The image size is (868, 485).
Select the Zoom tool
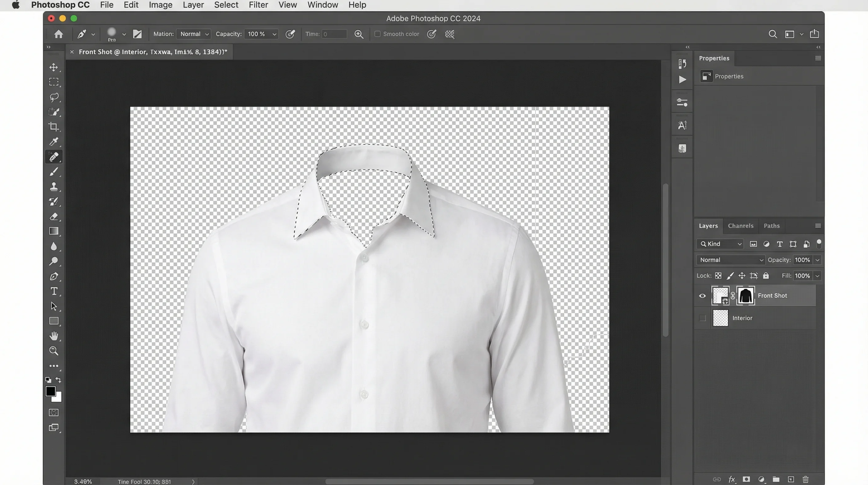(54, 351)
